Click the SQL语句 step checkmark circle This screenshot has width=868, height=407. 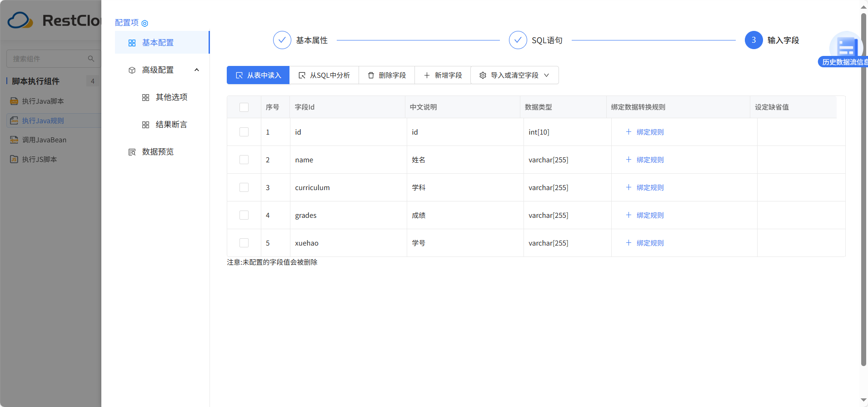[518, 40]
